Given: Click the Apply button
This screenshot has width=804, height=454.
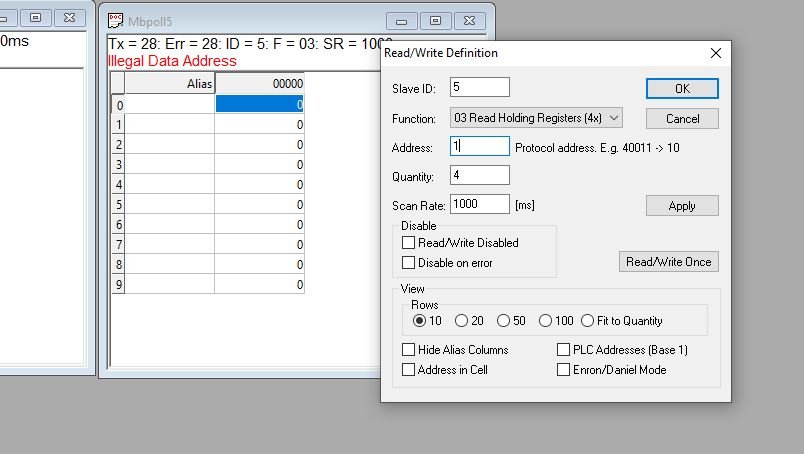Looking at the screenshot, I should pyautogui.click(x=681, y=205).
